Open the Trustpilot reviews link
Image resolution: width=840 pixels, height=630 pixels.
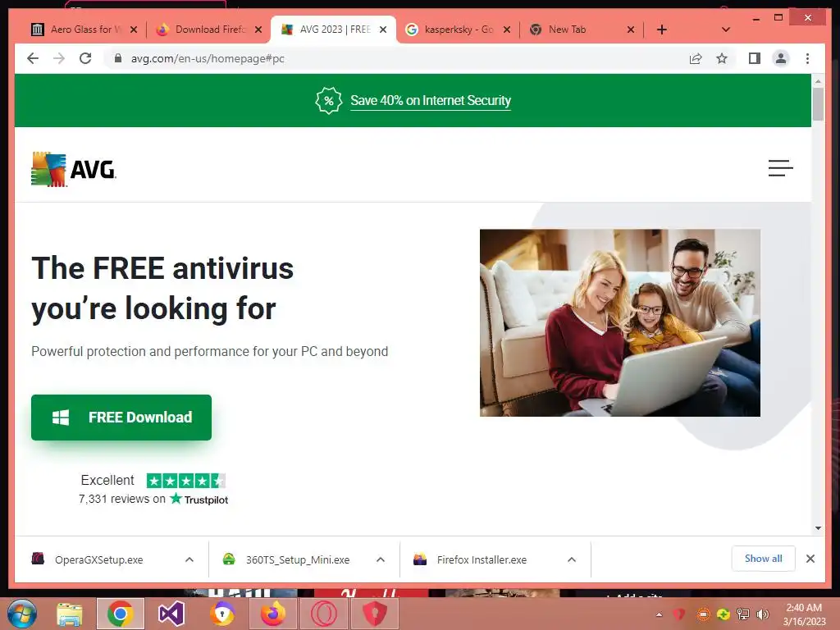coord(153,499)
